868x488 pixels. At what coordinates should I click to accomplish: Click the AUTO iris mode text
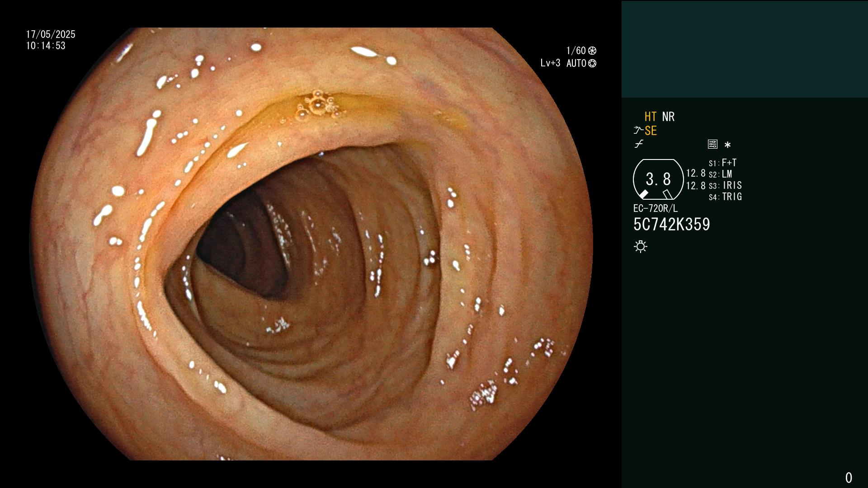coord(576,63)
